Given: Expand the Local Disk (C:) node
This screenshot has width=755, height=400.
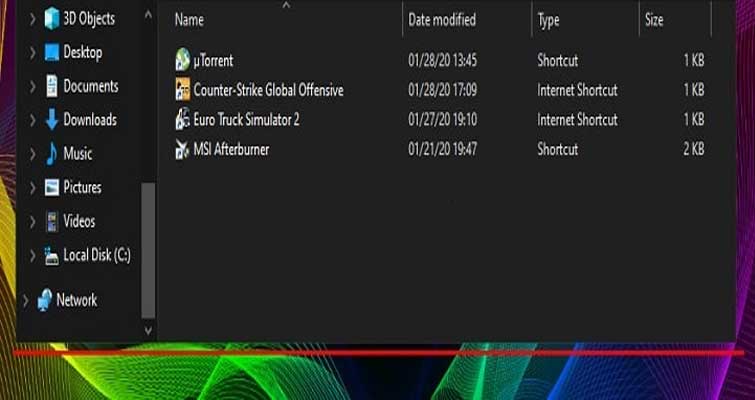Looking at the screenshot, I should click(32, 256).
